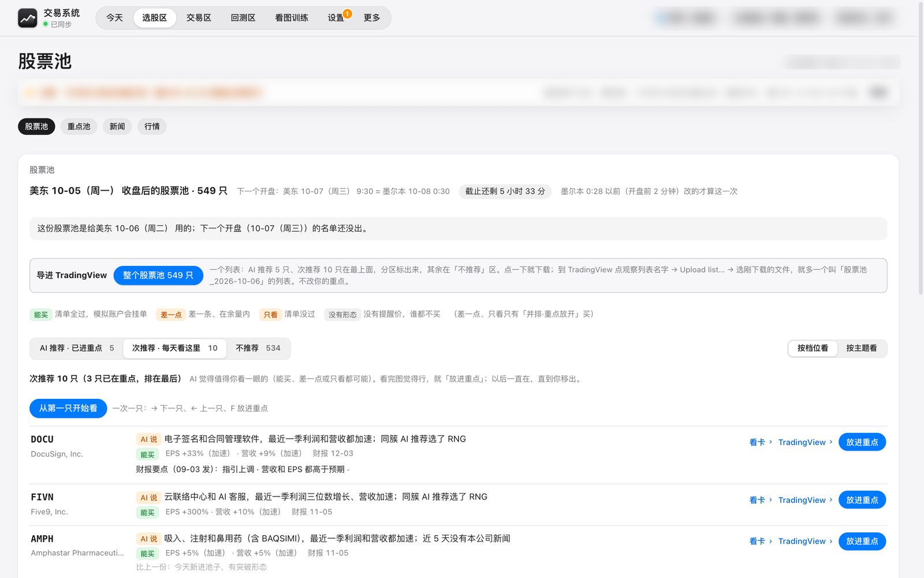The image size is (924, 578).
Task: Click the 能买 tag in FIVN row
Action: point(148,512)
